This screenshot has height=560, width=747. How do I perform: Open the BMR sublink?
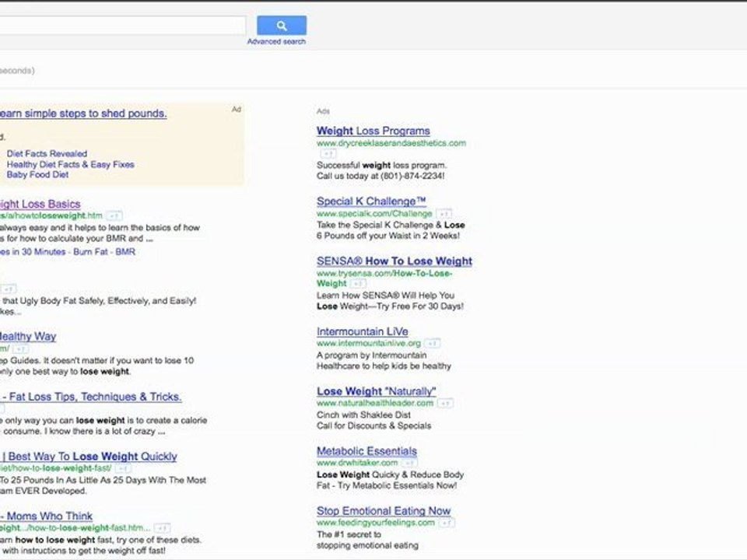pyautogui.click(x=125, y=251)
